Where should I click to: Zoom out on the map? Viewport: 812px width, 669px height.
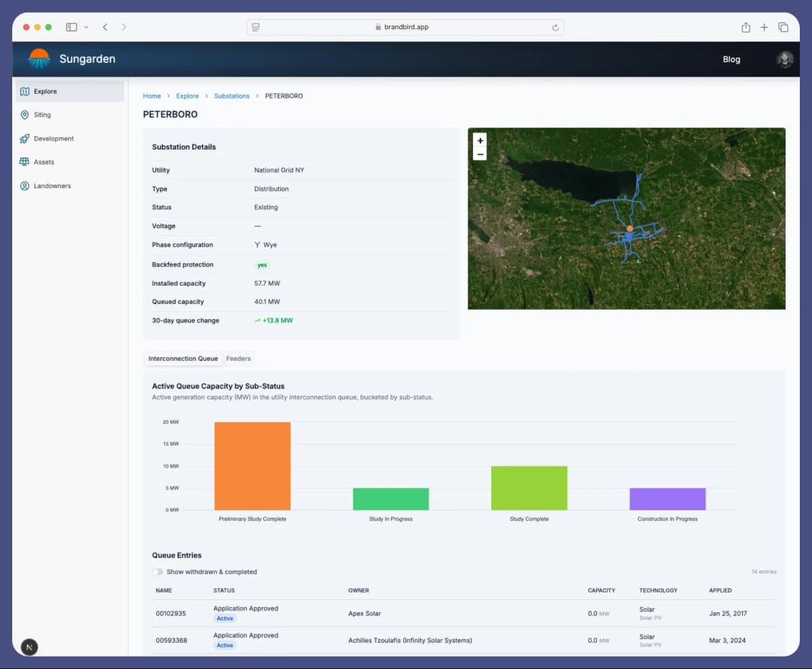coord(480,154)
